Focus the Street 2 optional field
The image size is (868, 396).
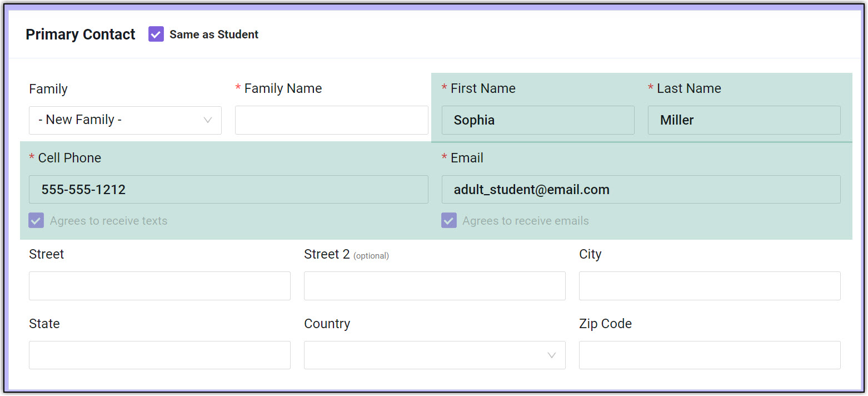[x=435, y=286]
